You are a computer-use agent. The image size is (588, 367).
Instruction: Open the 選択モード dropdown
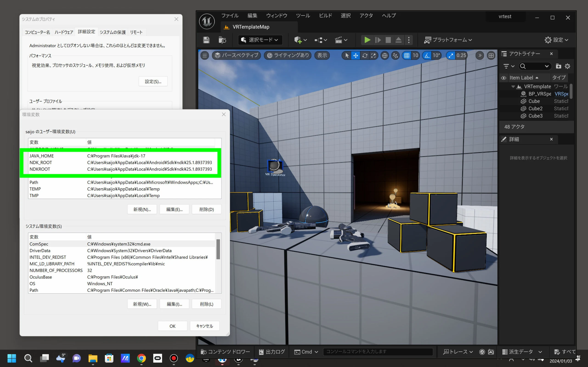click(x=260, y=40)
